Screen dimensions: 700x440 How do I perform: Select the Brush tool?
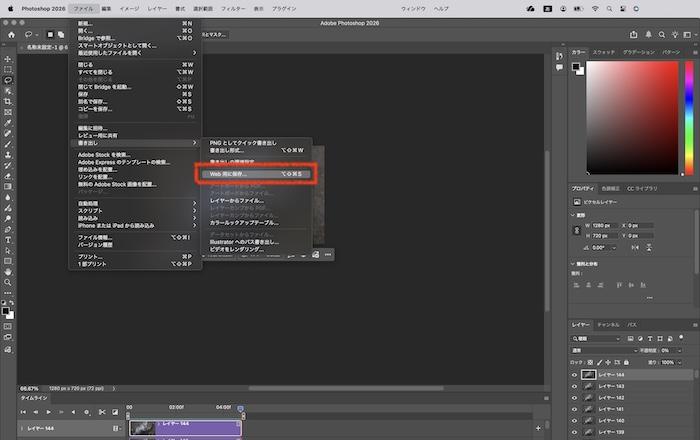8,144
